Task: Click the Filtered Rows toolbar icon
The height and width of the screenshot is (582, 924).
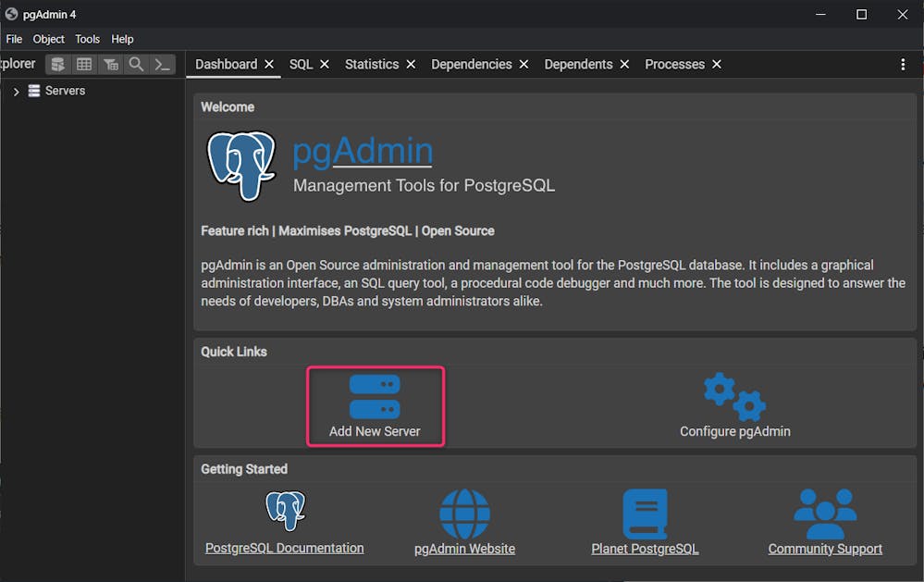Action: point(110,64)
